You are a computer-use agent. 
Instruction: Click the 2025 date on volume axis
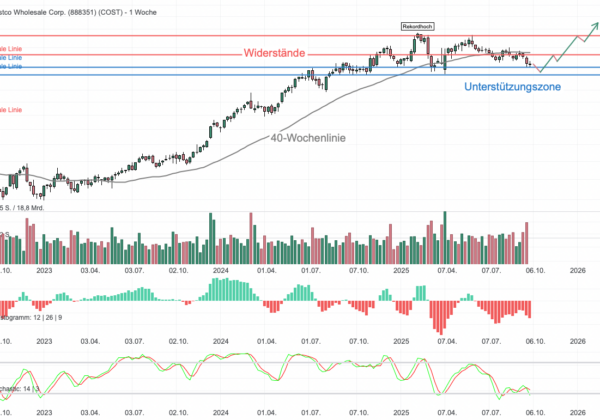[x=402, y=269]
